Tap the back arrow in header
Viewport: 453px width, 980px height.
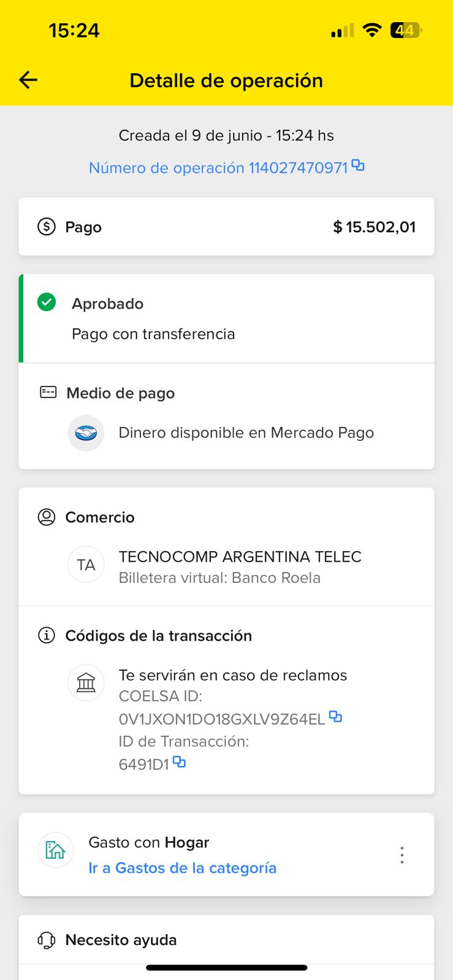(x=28, y=80)
